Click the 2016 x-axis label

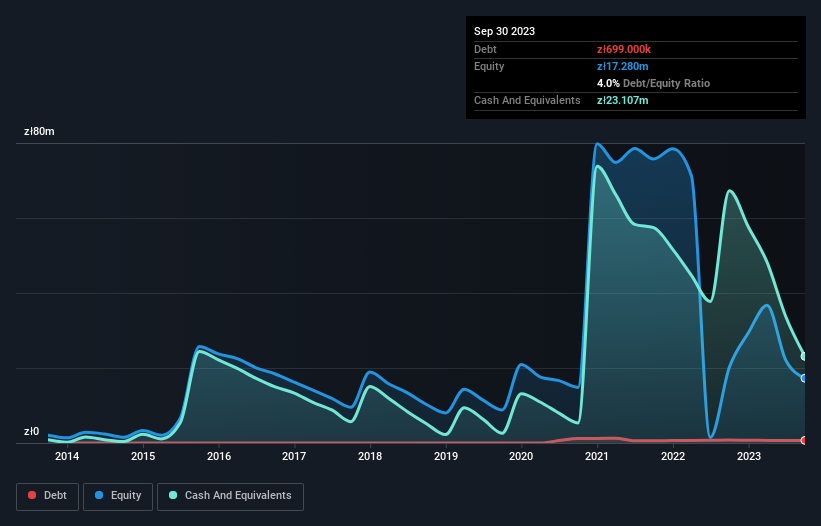pos(219,456)
